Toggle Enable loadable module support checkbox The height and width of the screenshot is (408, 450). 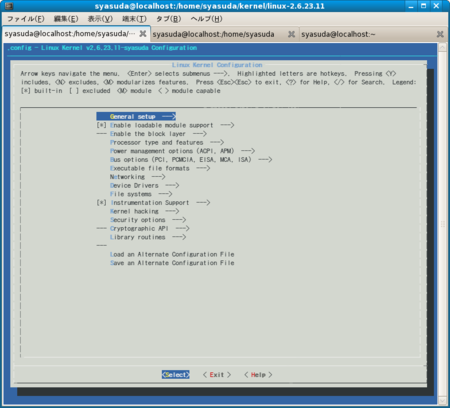pos(101,125)
